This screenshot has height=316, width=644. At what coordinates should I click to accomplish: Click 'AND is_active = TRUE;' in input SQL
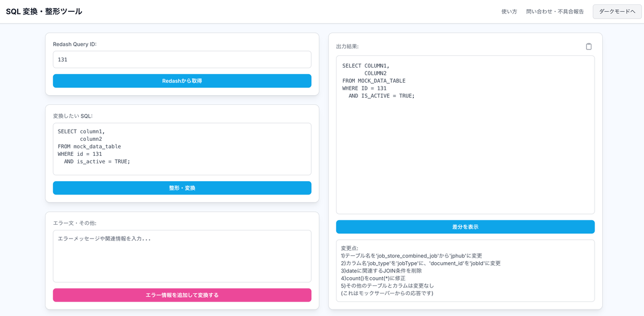pos(97,161)
